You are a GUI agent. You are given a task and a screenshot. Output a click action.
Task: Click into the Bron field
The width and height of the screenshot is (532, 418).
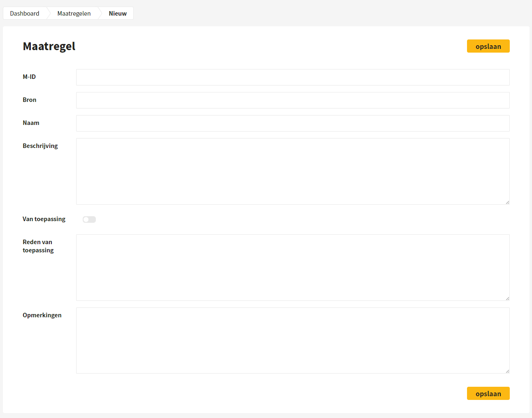293,100
